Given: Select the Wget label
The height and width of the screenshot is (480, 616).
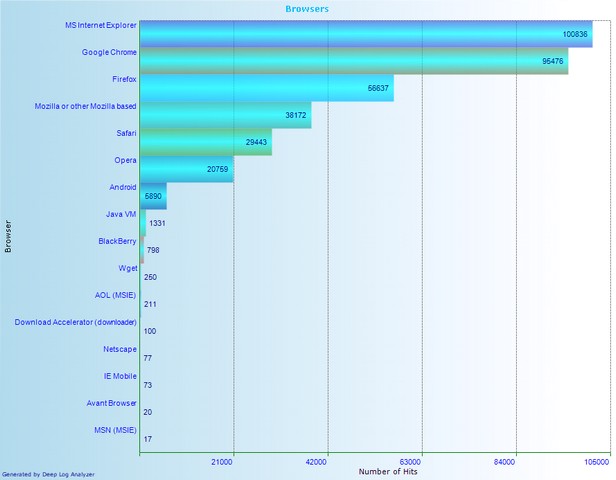Looking at the screenshot, I should 127,268.
